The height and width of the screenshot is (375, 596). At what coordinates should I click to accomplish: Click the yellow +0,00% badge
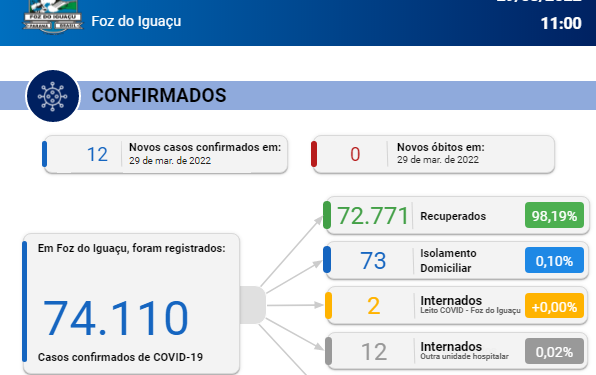(x=554, y=306)
